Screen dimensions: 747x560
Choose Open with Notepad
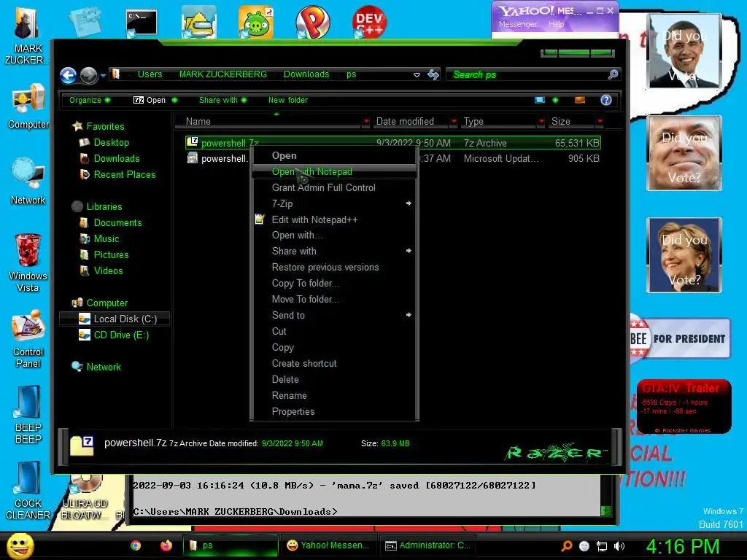click(334, 171)
